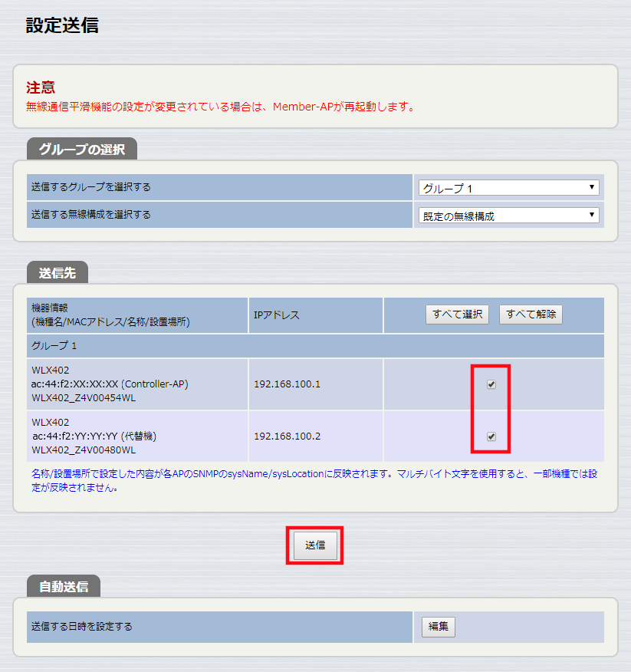Viewport: 631px width, 672px height.
Task: Open the グループ 1 group selection dropdown
Action: coord(508,188)
